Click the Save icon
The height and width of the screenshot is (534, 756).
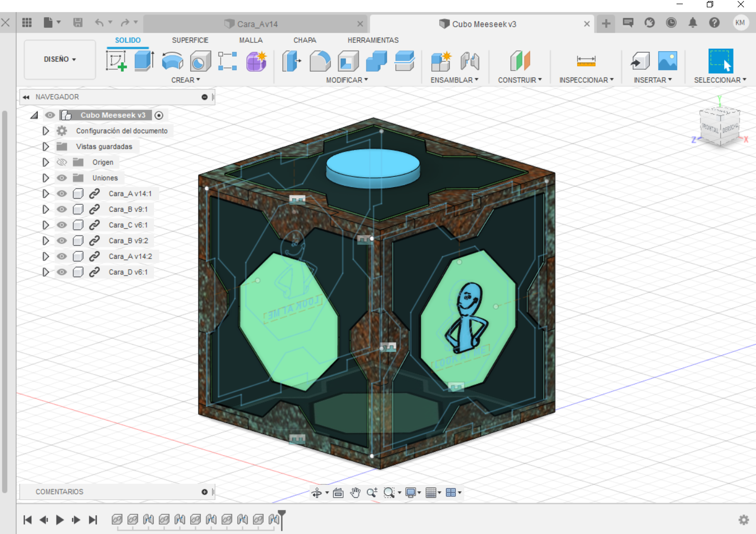tap(78, 22)
